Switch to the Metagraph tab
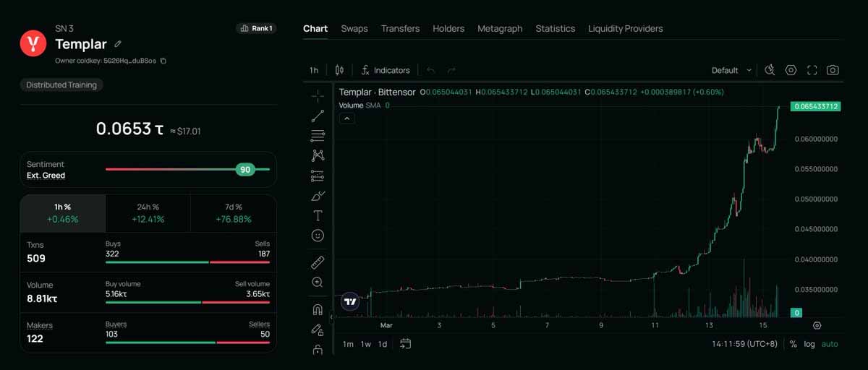 pyautogui.click(x=500, y=29)
